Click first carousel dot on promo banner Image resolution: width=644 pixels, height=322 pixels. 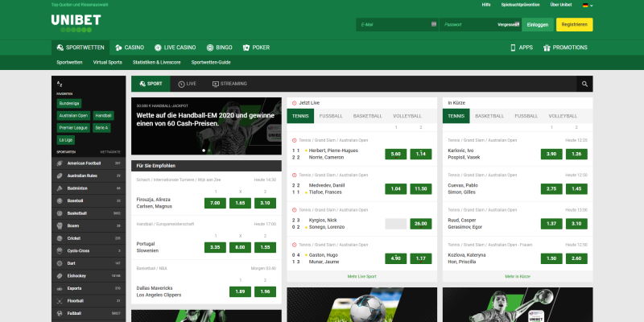[x=204, y=151]
